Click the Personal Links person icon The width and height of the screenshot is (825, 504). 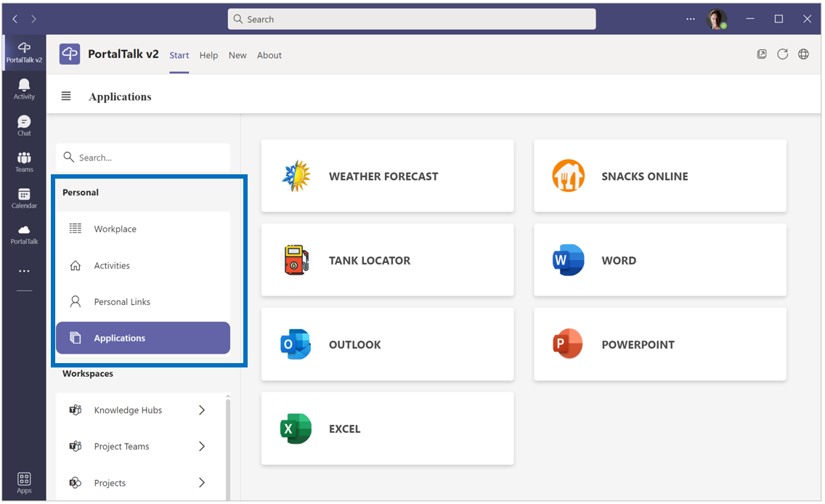[76, 301]
